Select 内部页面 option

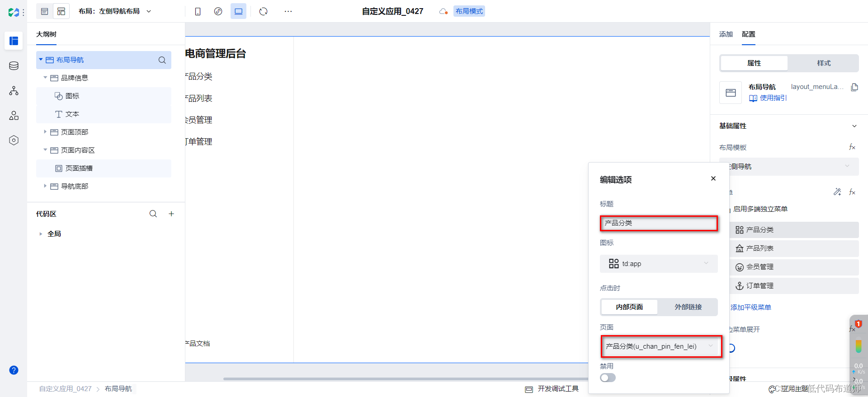pos(629,307)
